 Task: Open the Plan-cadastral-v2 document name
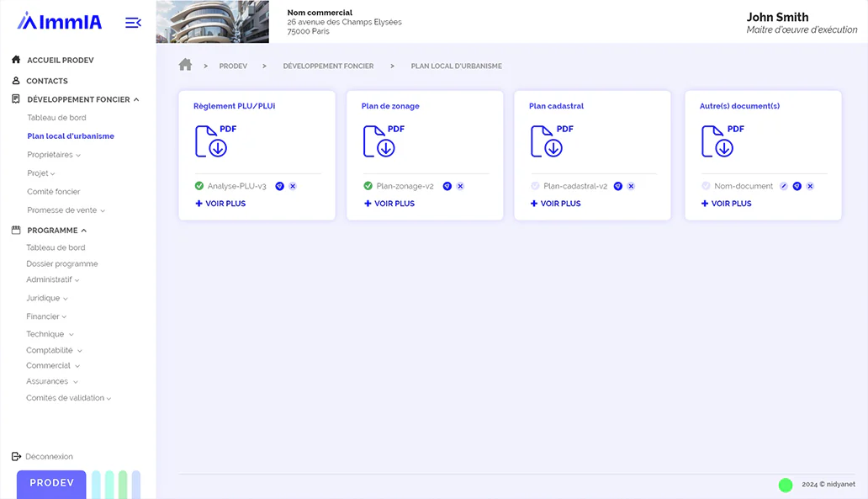pos(575,186)
